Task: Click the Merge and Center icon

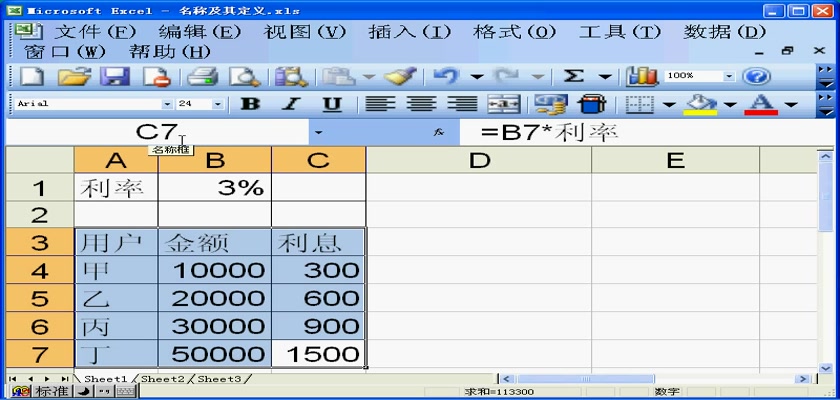Action: [503, 104]
